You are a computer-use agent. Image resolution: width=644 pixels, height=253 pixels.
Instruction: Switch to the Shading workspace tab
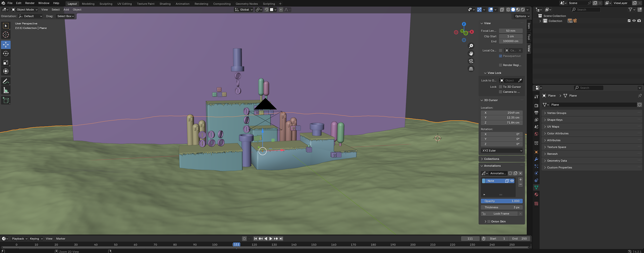[165, 4]
